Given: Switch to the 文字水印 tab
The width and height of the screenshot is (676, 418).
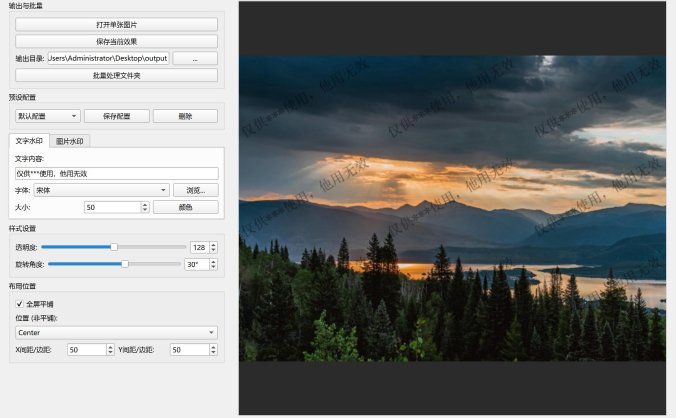Looking at the screenshot, I should (x=29, y=140).
